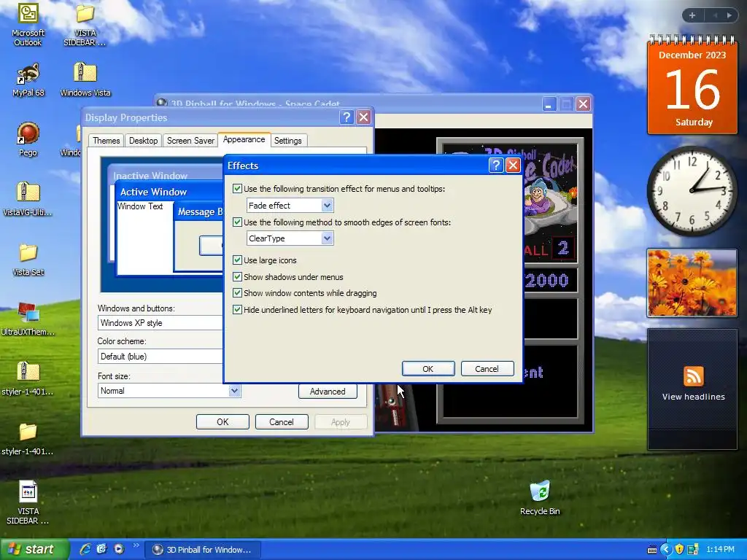Viewport: 747px width, 560px height.
Task: Click the Show Desktop quick launch icon
Action: pyautogui.click(x=102, y=549)
